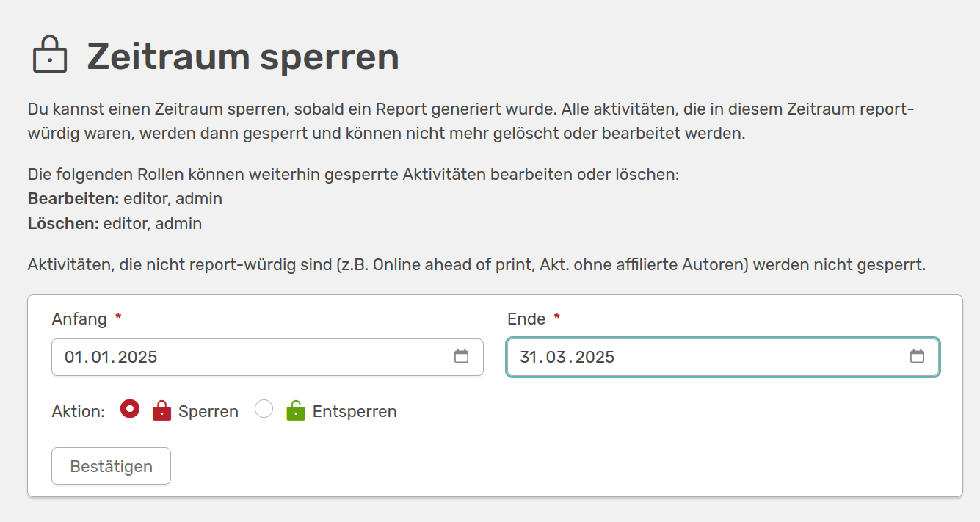Open the calendar picker for Anfang
The image size is (980, 522).
pos(461,357)
